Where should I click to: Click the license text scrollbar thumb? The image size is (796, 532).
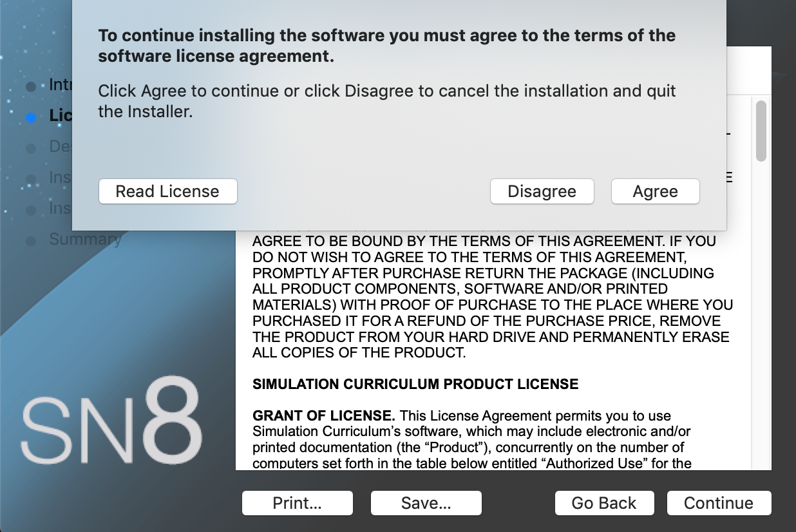click(761, 131)
